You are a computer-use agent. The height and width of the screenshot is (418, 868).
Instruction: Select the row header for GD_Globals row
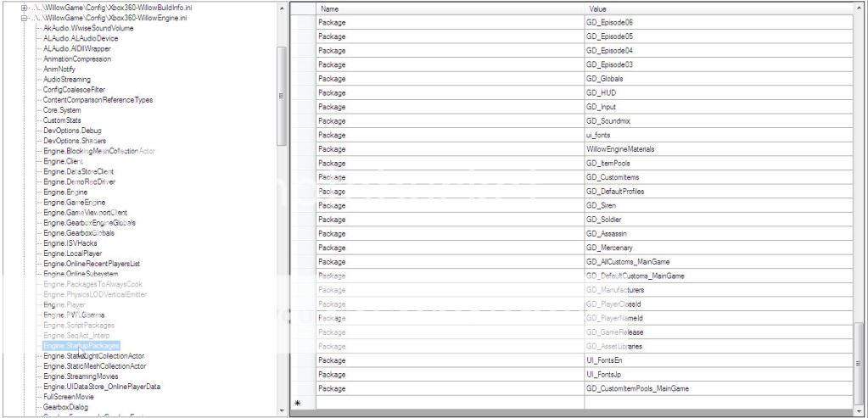pyautogui.click(x=302, y=79)
